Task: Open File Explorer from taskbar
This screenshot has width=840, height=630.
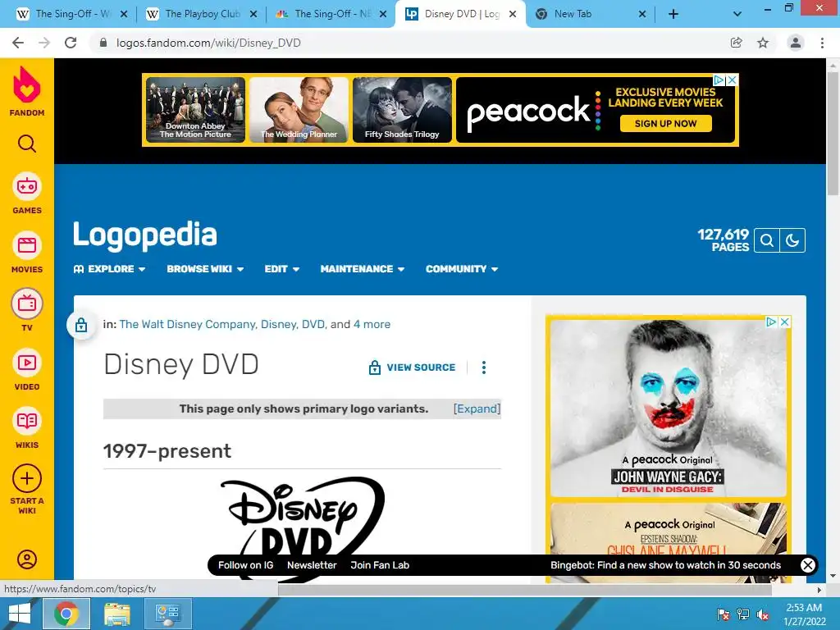Action: coord(116,614)
